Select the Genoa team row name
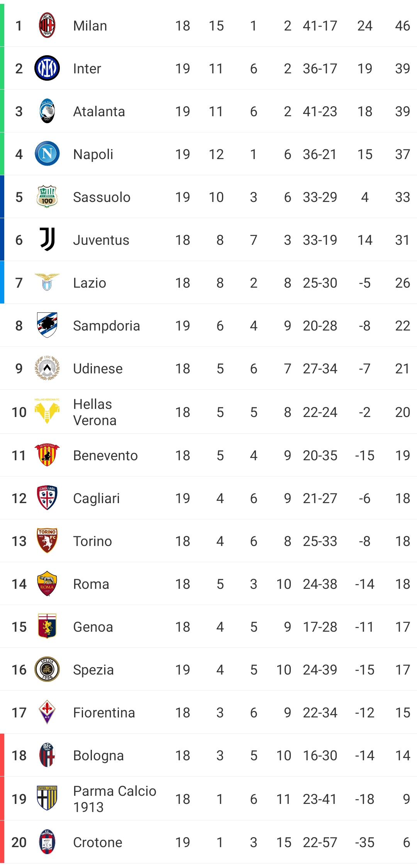The width and height of the screenshot is (417, 868). tap(93, 627)
